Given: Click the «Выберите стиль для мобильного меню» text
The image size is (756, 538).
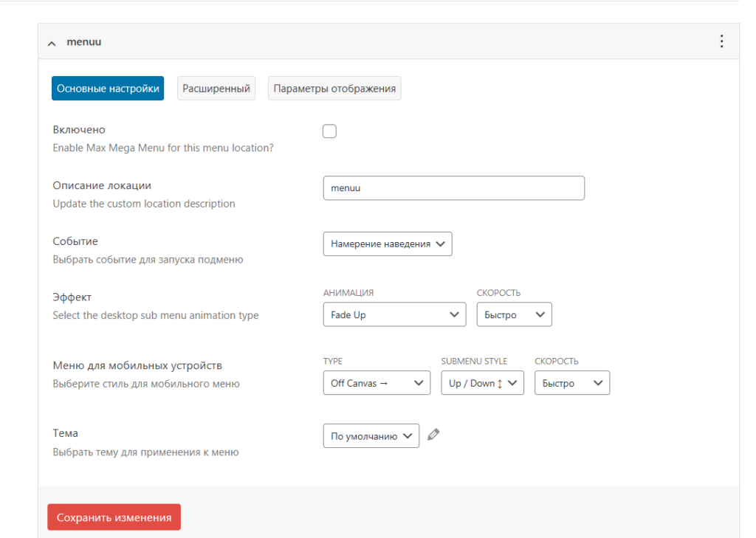Looking at the screenshot, I should coord(146,384).
